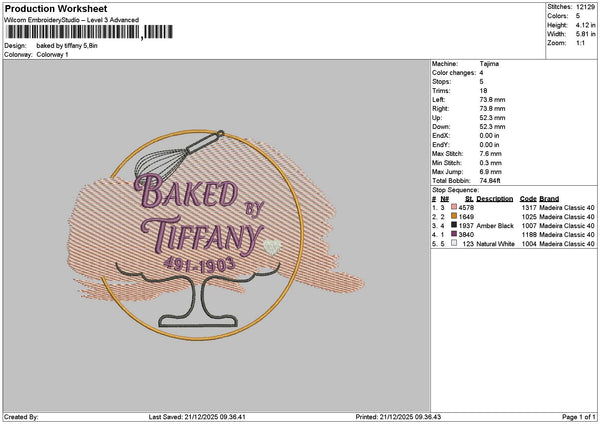
Task: Click the 'Printed: 21/12/2025' footer text
Action: tap(398, 417)
